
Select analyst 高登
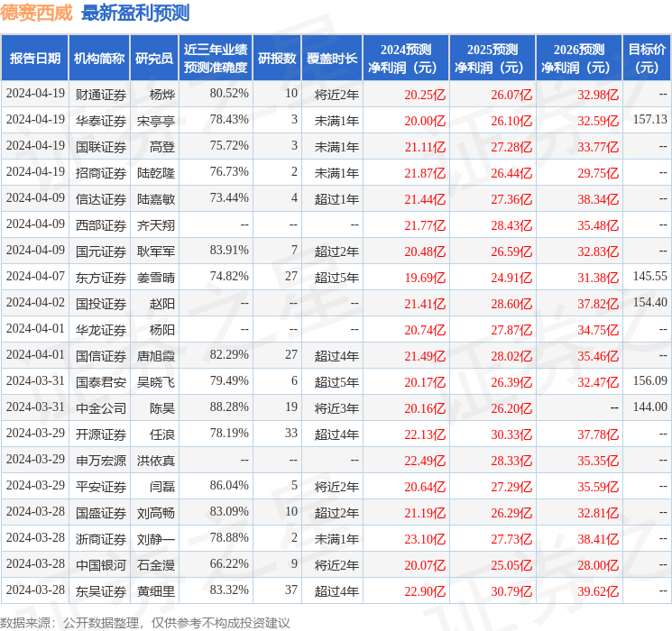162,147
